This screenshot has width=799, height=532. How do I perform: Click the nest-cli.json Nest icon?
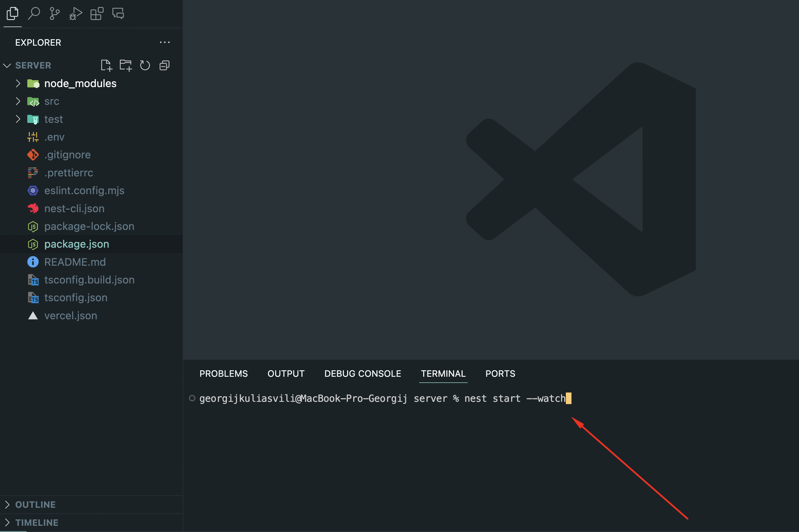pos(33,208)
